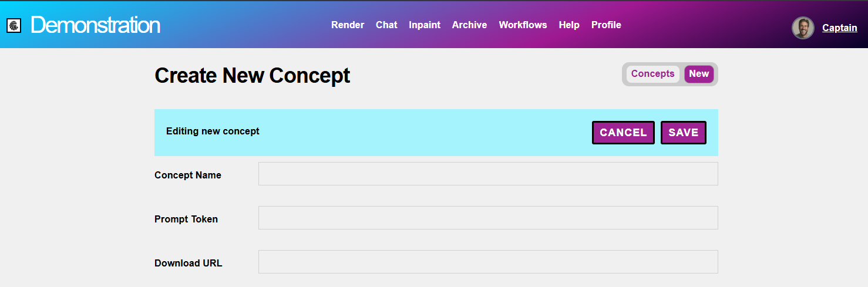868x287 pixels.
Task: Click the eagle logo icon
Action: (14, 25)
